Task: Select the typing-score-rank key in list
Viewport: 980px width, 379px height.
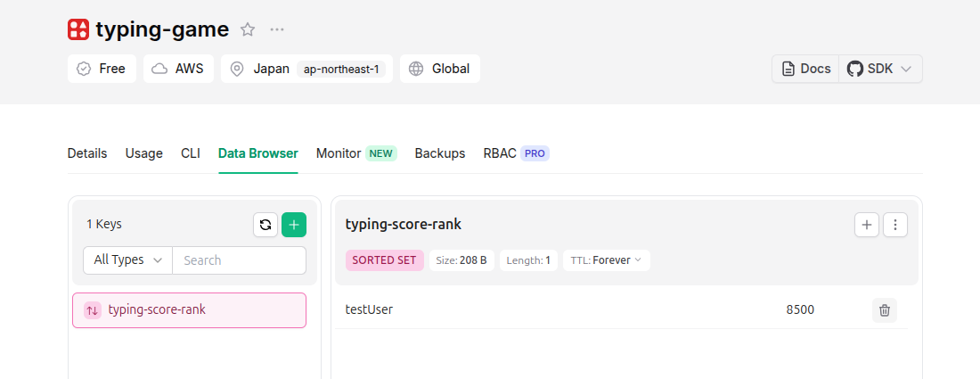Action: (190, 310)
